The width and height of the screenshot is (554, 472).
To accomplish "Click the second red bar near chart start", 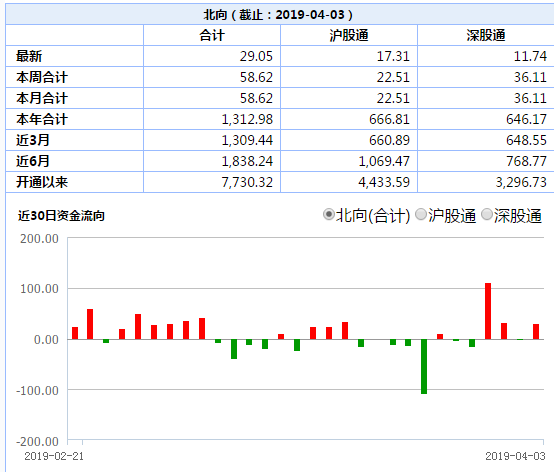I will point(90,324).
